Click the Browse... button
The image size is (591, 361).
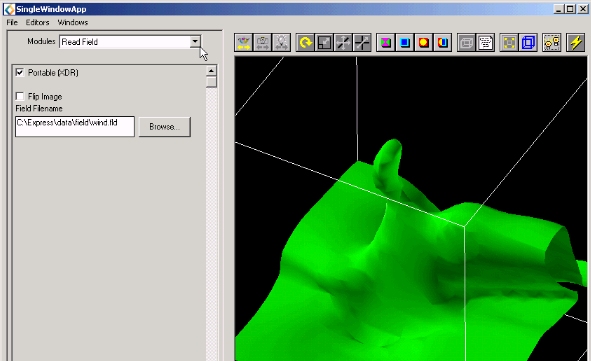point(165,127)
